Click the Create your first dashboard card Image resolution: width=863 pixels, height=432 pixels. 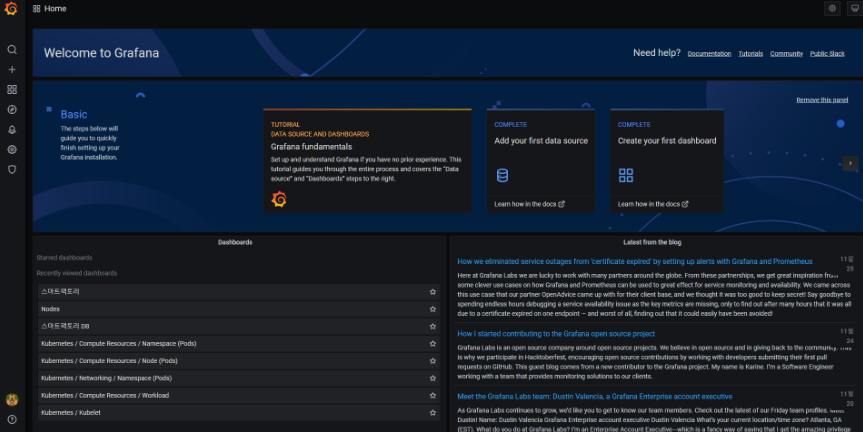tap(667, 160)
